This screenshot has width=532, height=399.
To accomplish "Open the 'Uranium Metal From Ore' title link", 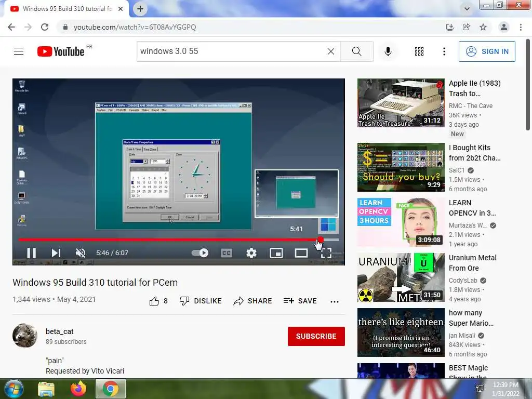I will pos(473,263).
